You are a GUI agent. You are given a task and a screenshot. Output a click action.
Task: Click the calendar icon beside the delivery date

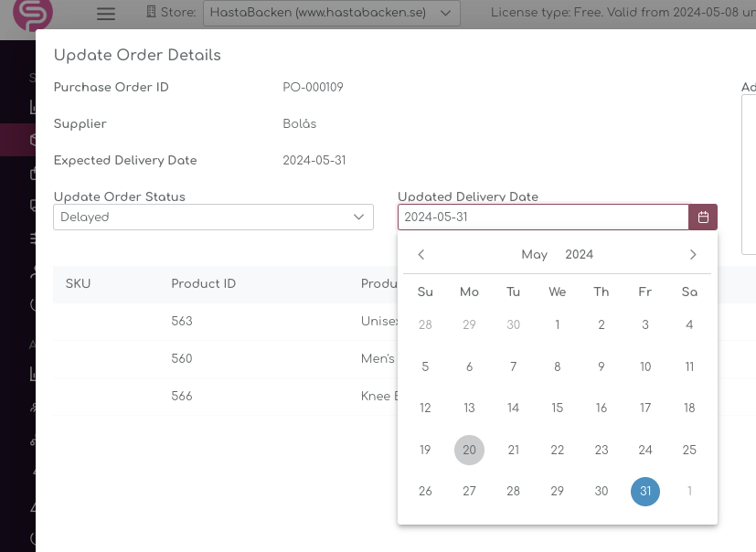click(703, 217)
